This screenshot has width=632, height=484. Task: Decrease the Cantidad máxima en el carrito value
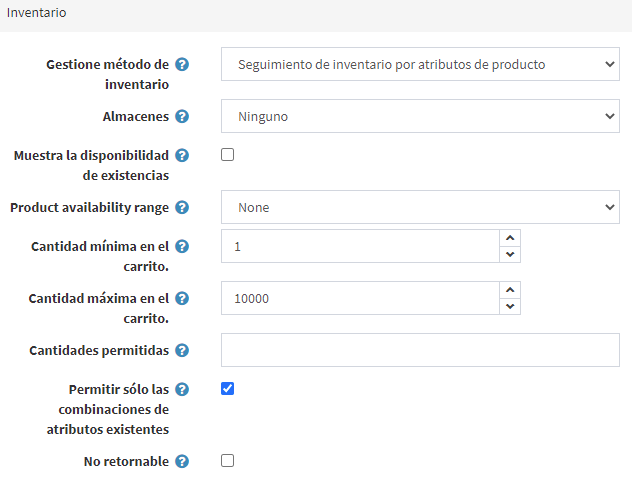point(510,306)
